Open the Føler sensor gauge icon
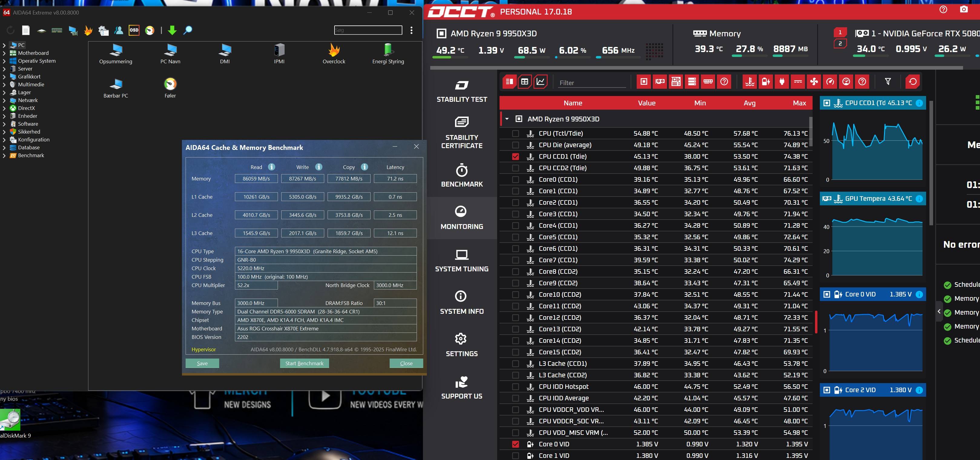Viewport: 980px width, 460px height. point(170,84)
